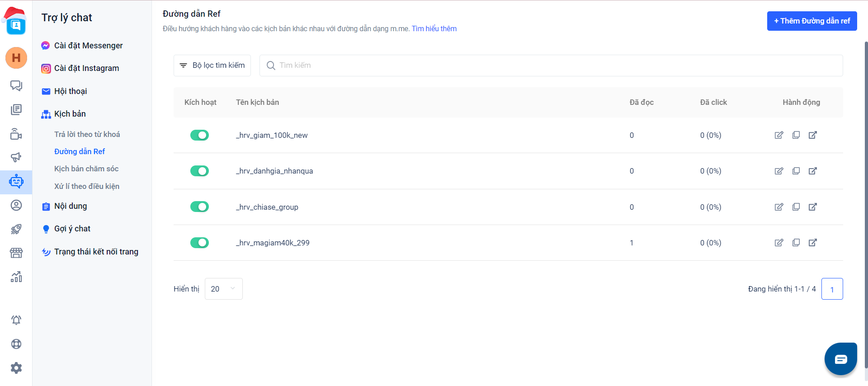Open the settings gear icon in sidebar
The width and height of the screenshot is (868, 386).
[x=16, y=368]
